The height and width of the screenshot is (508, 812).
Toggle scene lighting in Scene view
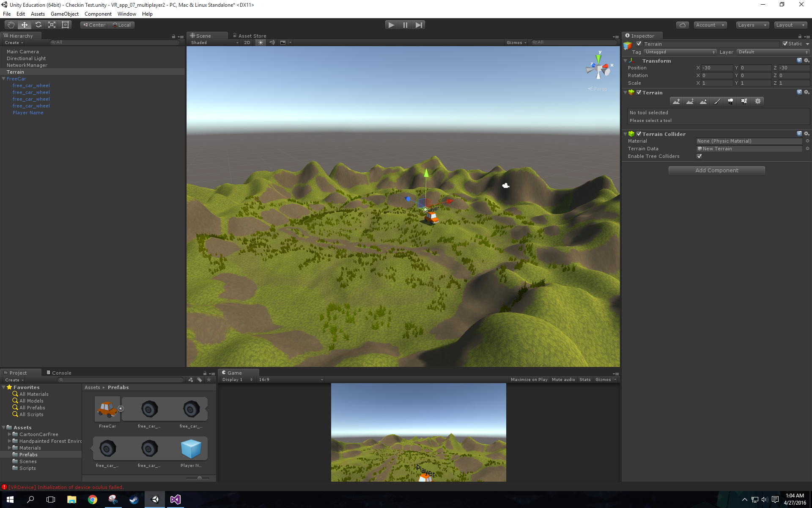[261, 42]
